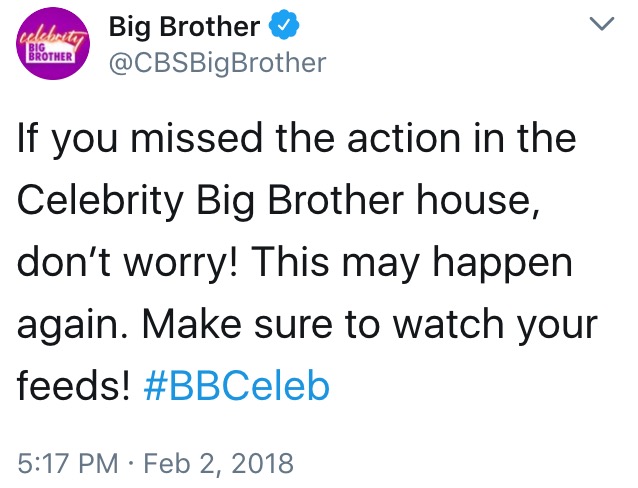The image size is (638, 488).
Task: Click the word 'feeds!' before the hashtag
Action: pyautogui.click(x=74, y=385)
